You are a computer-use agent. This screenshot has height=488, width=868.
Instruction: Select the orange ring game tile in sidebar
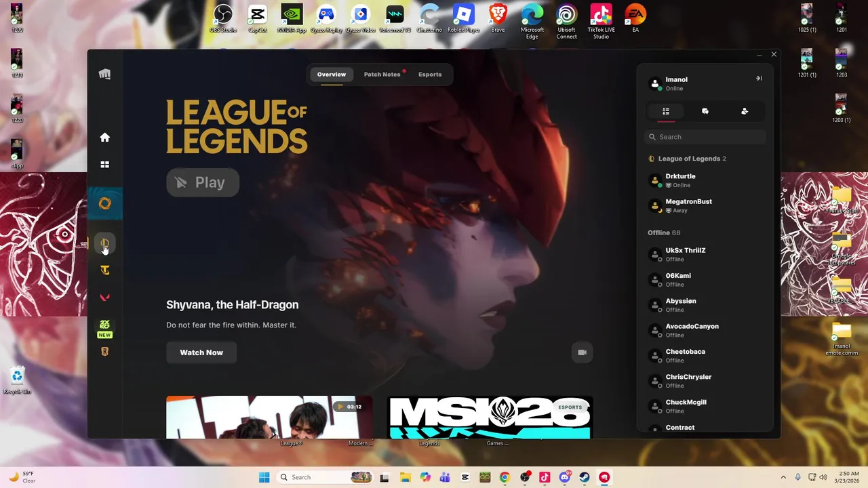click(104, 203)
